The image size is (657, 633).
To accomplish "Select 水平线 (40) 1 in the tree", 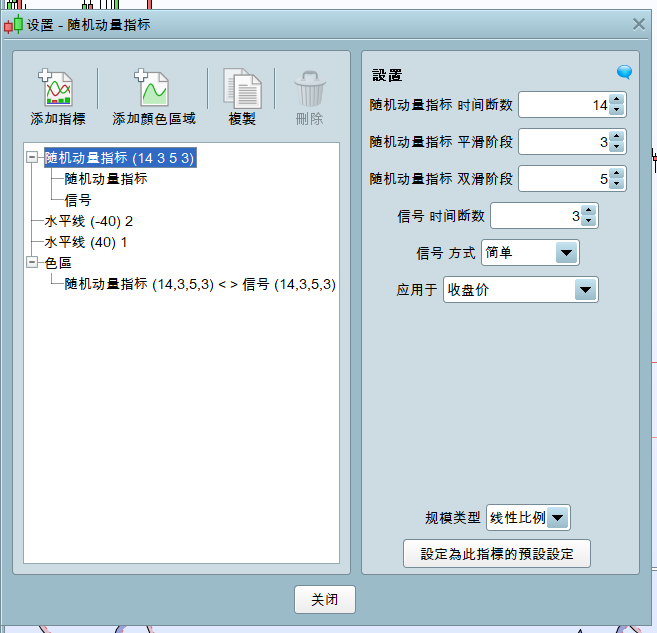I will (86, 242).
